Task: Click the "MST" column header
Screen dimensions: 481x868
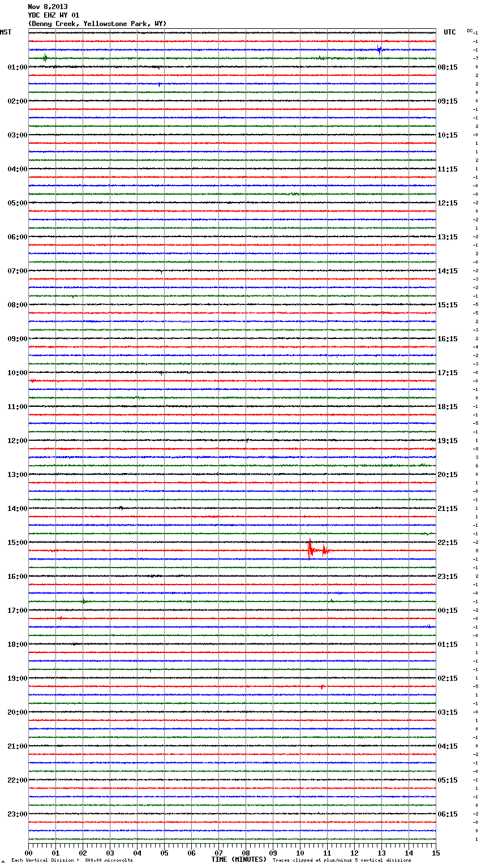Action: [x=6, y=32]
